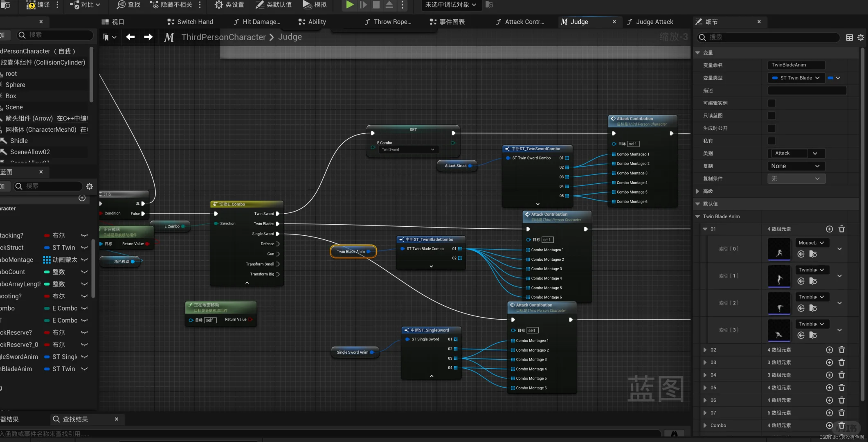Click the blueprint Forward navigation arrow
Viewport: 868px width, 442px height.
pos(148,37)
